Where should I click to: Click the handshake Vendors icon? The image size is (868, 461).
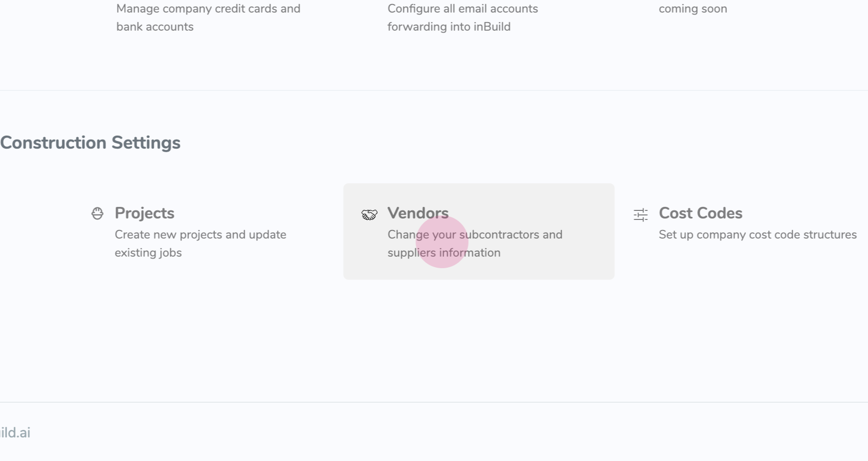(x=369, y=215)
